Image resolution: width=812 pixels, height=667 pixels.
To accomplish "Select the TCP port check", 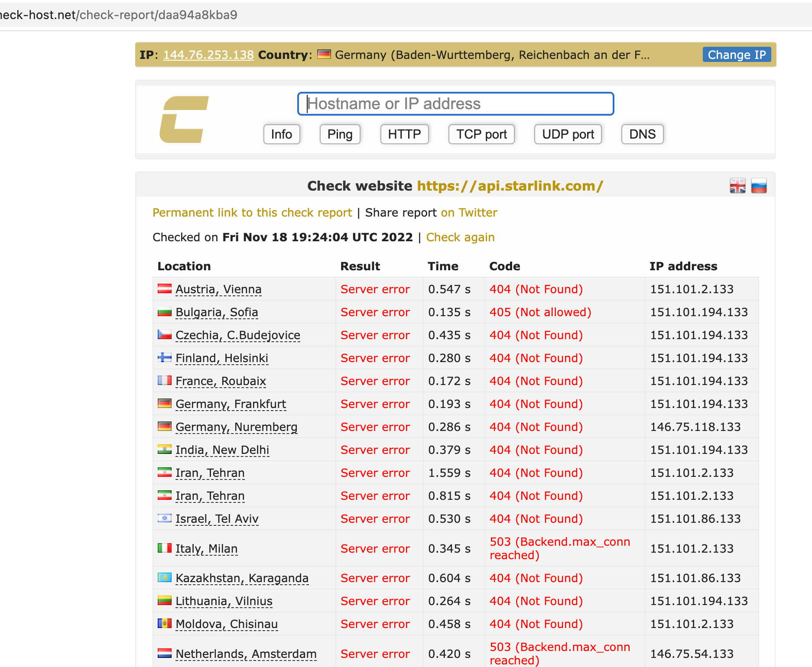I will pyautogui.click(x=481, y=134).
